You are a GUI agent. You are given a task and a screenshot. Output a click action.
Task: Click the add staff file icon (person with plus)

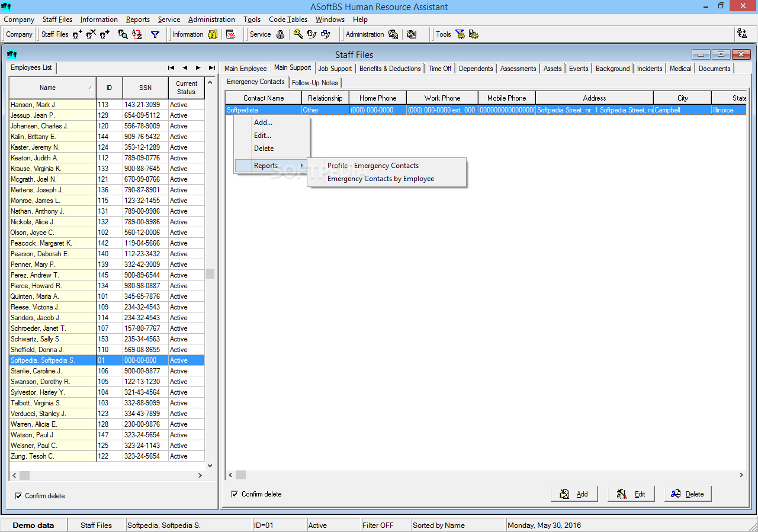coord(78,34)
